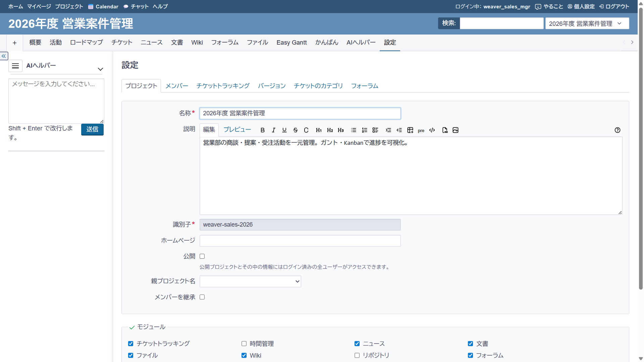
Task: Insert heading 3 in description
Action: point(341,130)
